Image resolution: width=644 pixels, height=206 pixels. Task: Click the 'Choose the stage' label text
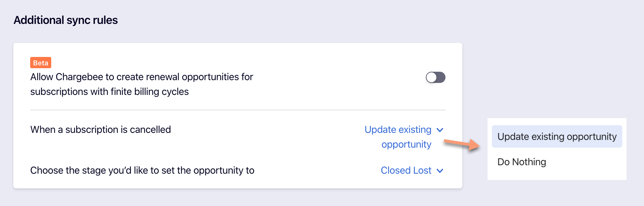[142, 170]
